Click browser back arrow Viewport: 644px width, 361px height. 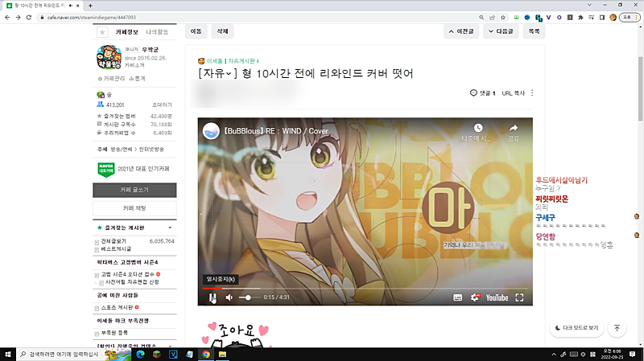[7, 17]
